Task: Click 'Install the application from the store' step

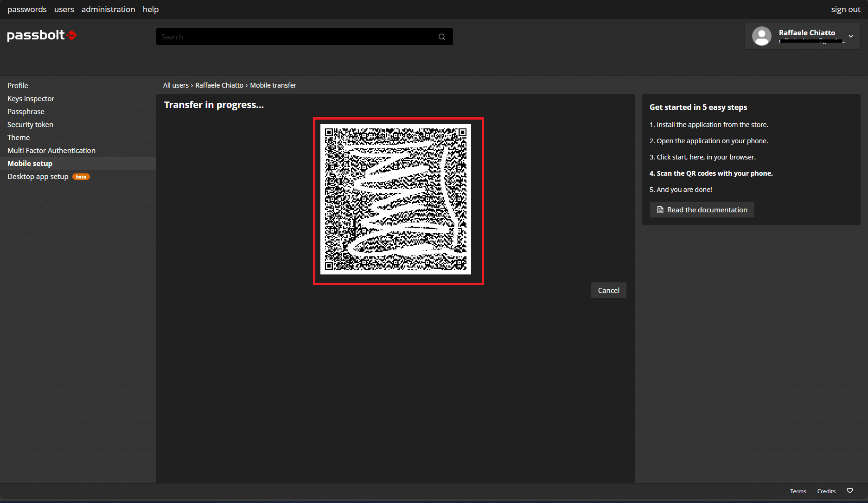Action: pyautogui.click(x=709, y=125)
